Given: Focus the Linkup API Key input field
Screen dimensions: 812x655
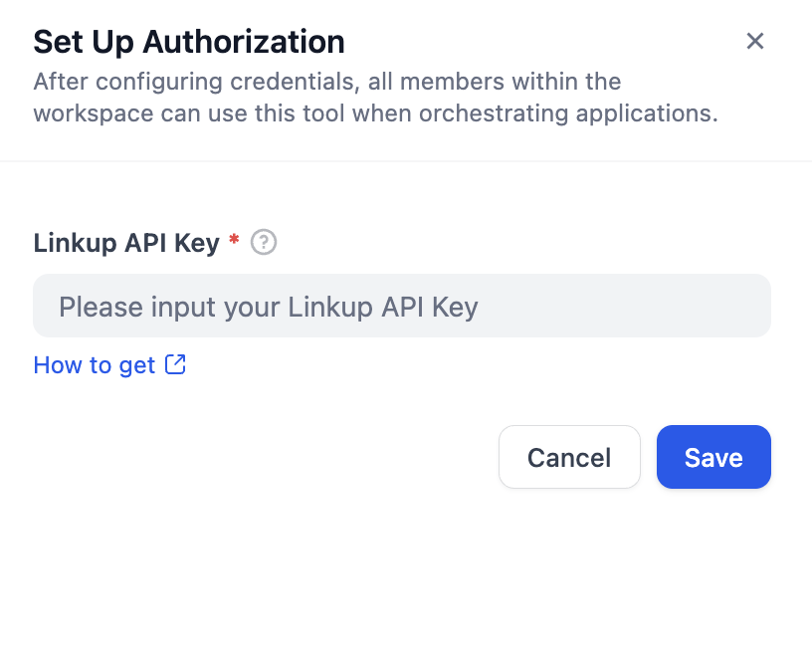Looking at the screenshot, I should pos(402,306).
